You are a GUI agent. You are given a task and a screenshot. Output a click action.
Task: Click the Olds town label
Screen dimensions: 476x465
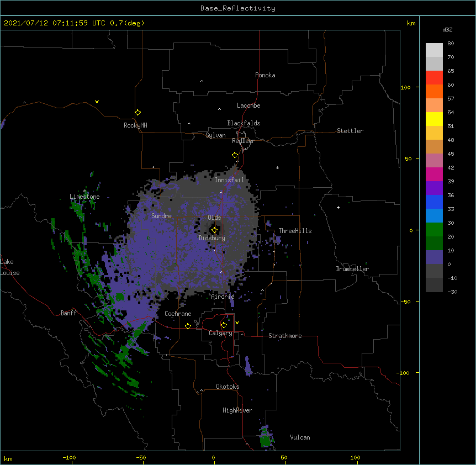tap(214, 218)
